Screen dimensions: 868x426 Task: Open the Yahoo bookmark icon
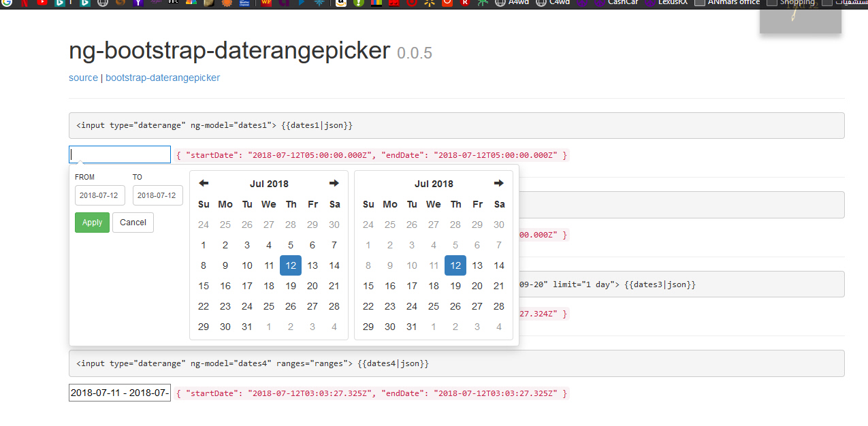(138, 3)
